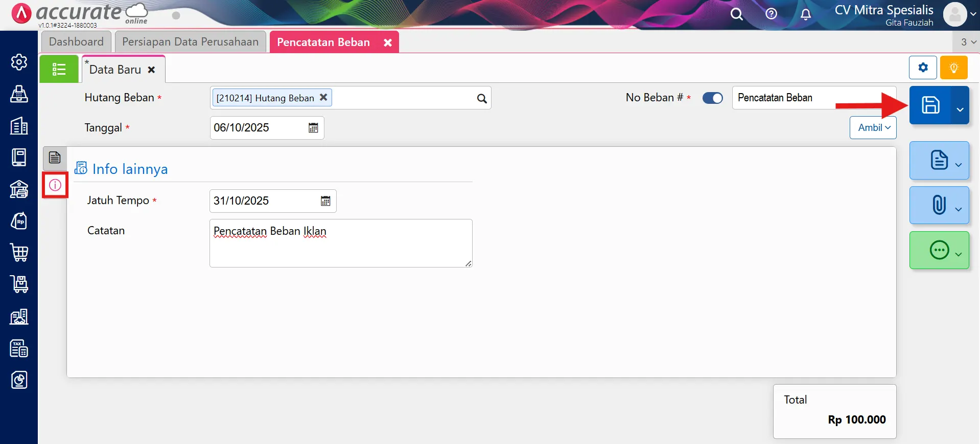Screen dimensions: 980x444
Task: Click the yellow lightbulb tips button
Action: click(953, 68)
